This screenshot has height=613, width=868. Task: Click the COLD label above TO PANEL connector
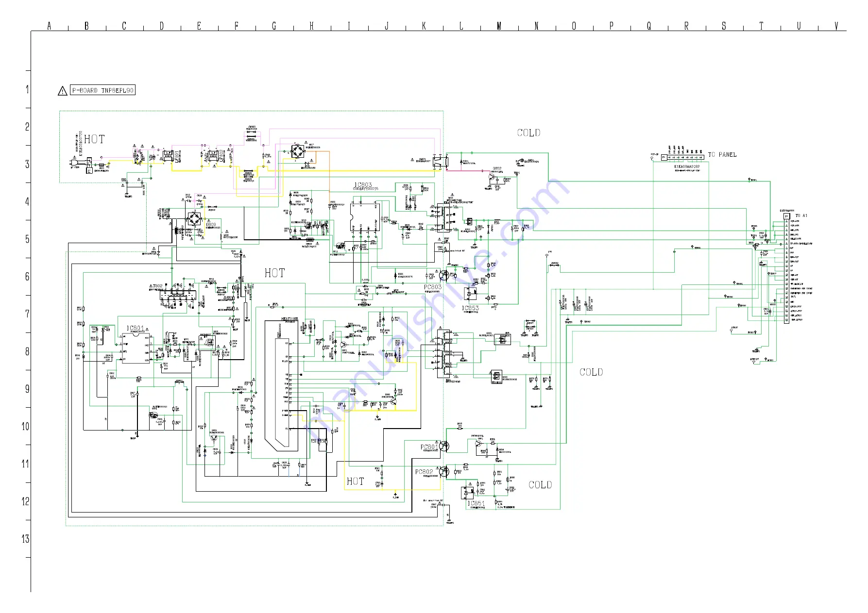pyautogui.click(x=528, y=133)
